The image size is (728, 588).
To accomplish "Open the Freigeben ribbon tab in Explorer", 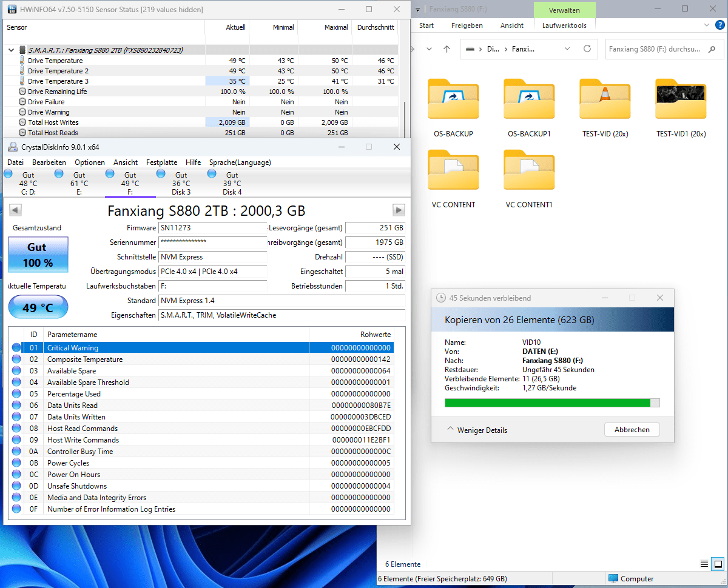I will click(467, 25).
